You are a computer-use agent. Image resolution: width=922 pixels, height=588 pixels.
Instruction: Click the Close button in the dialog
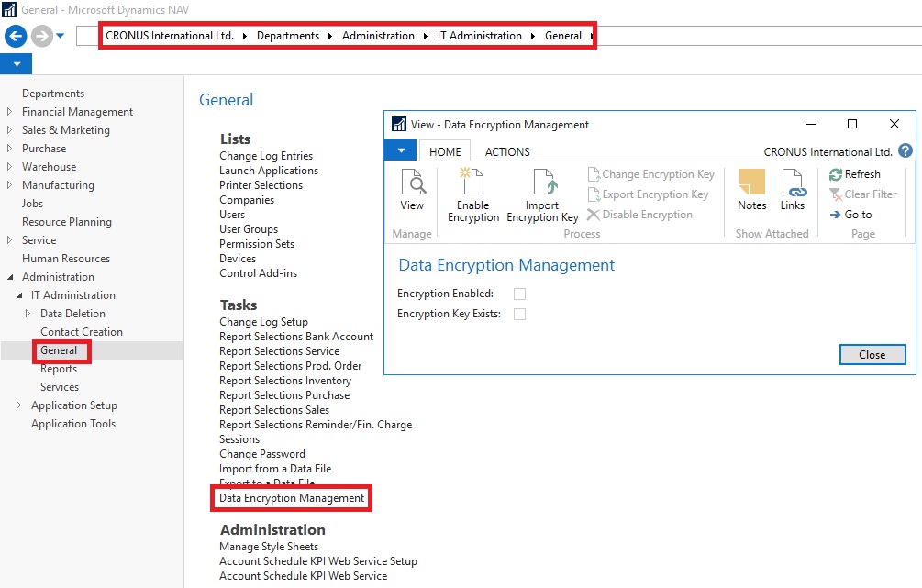point(872,354)
